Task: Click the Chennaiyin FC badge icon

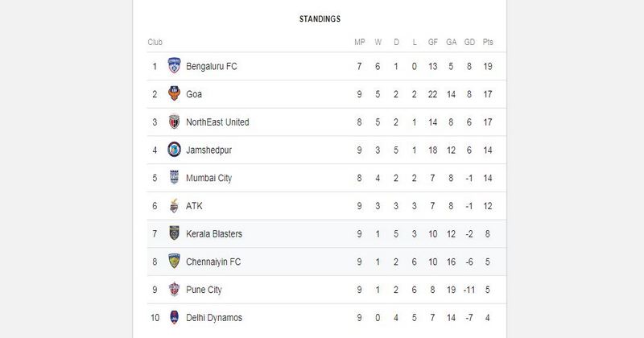Action: pos(174,262)
